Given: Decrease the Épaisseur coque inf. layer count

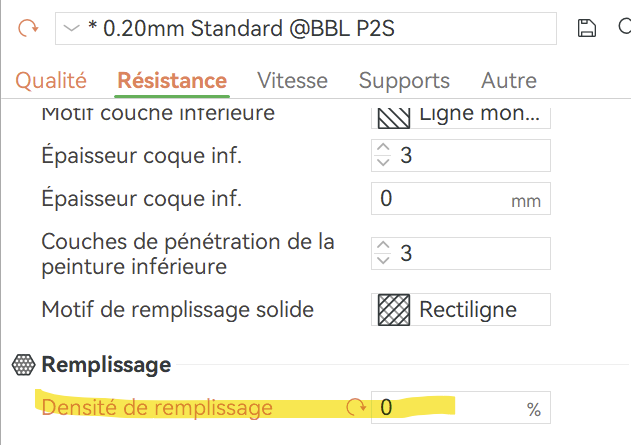Looking at the screenshot, I should [x=384, y=162].
